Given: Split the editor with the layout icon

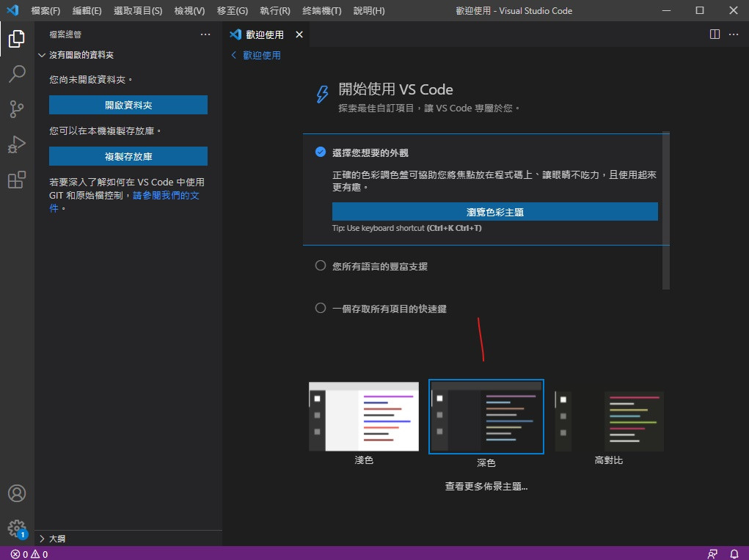Looking at the screenshot, I should [715, 34].
